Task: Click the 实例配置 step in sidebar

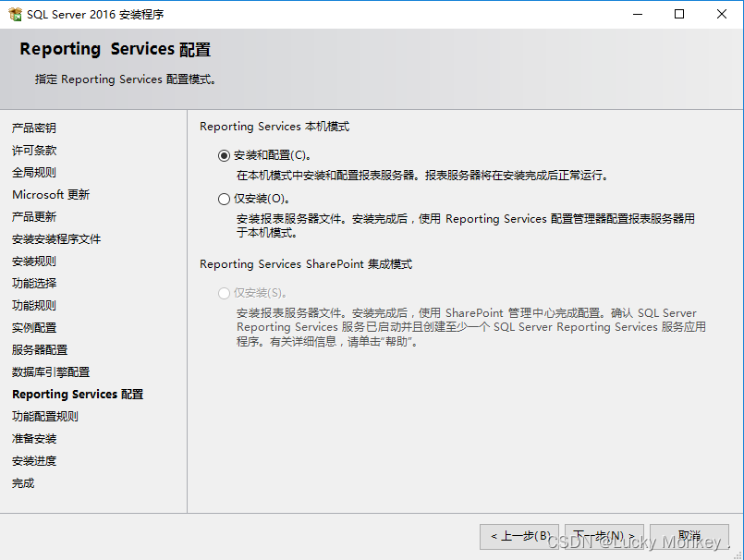Action: 34,328
